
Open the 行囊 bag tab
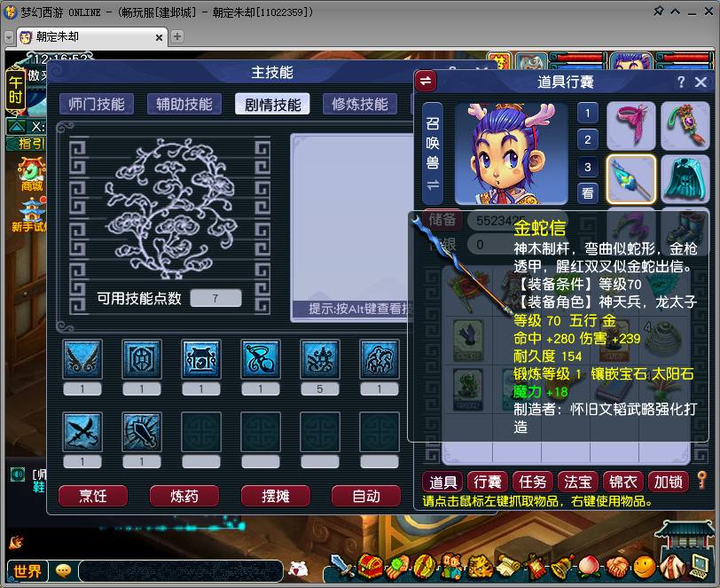tap(488, 482)
